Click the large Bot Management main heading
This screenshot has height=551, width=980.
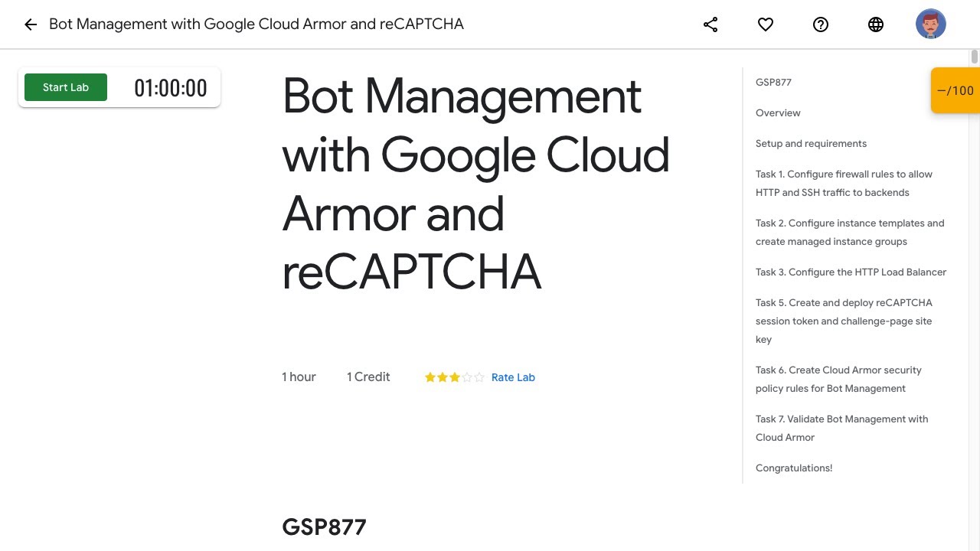click(475, 184)
